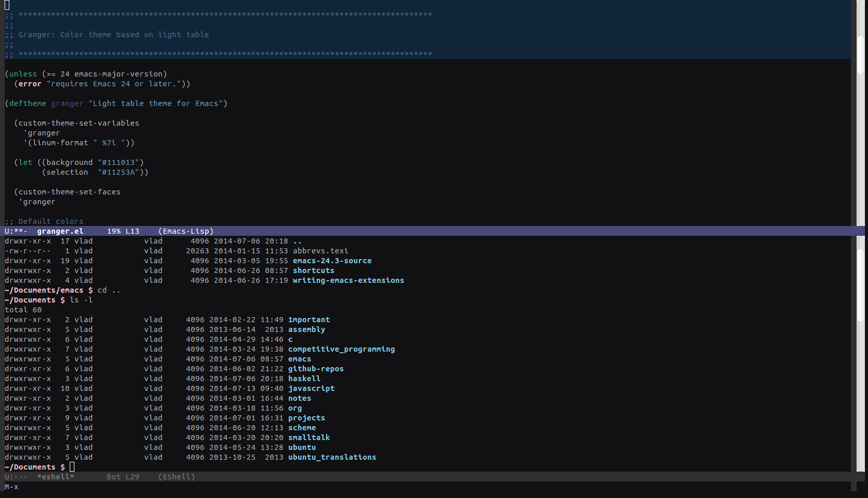
Task: Click the 19% L13 position indicator
Action: pos(123,231)
